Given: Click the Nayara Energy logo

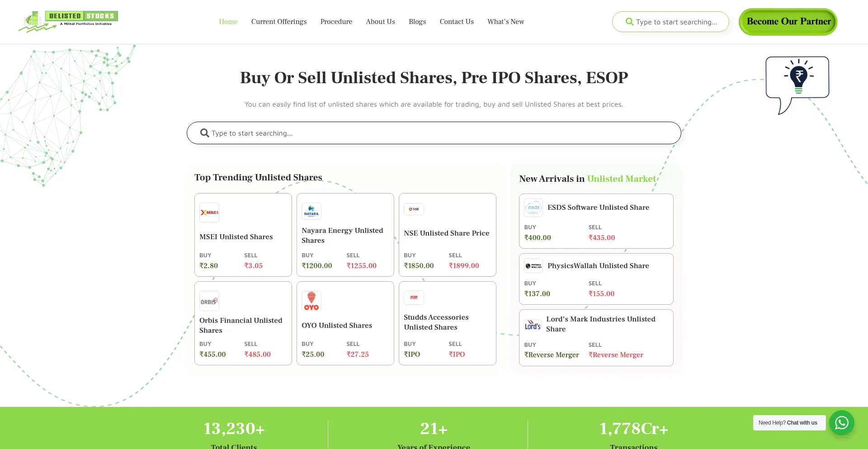Looking at the screenshot, I should [311, 211].
